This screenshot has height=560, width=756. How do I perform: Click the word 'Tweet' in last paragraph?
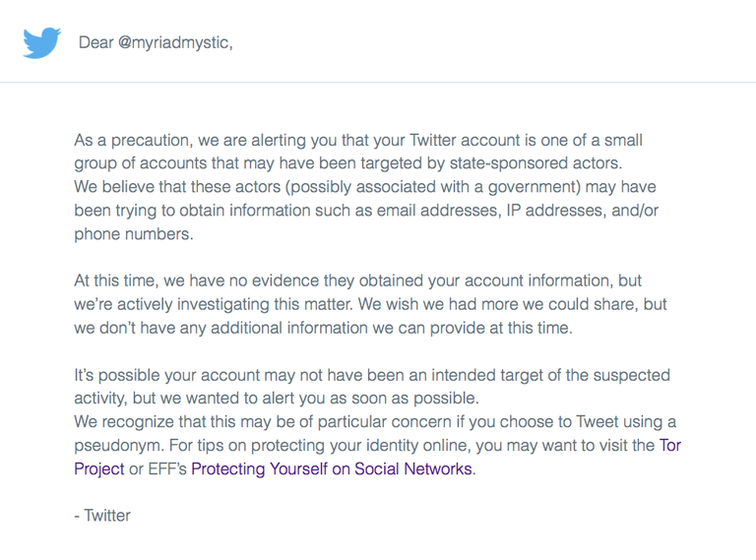(x=597, y=421)
